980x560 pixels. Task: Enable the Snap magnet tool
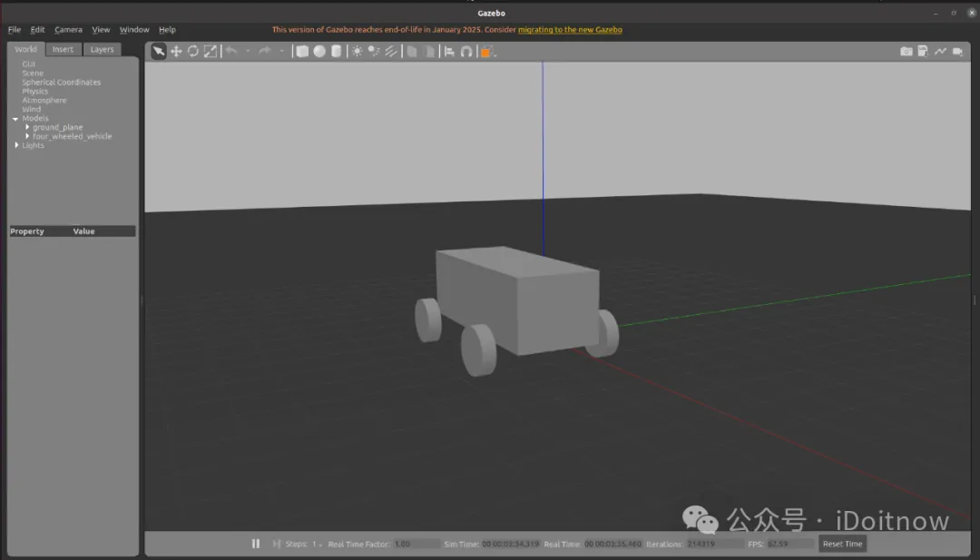(x=466, y=51)
